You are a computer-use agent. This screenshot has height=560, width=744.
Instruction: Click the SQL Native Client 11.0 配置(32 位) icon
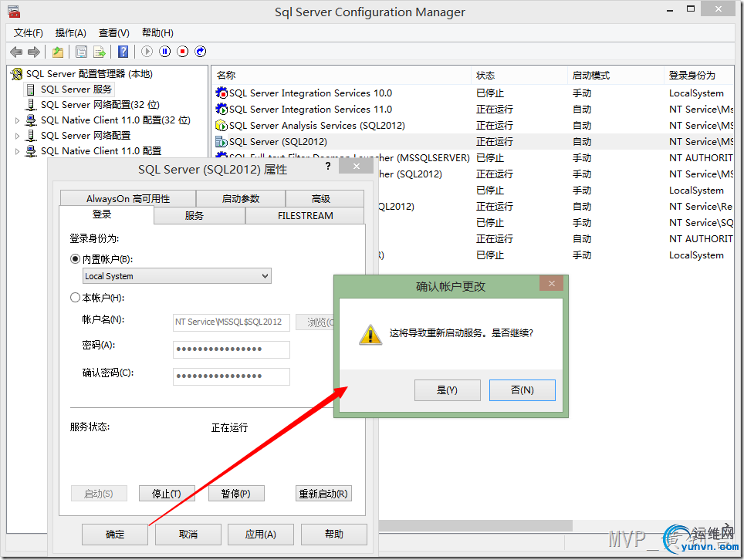click(x=31, y=120)
